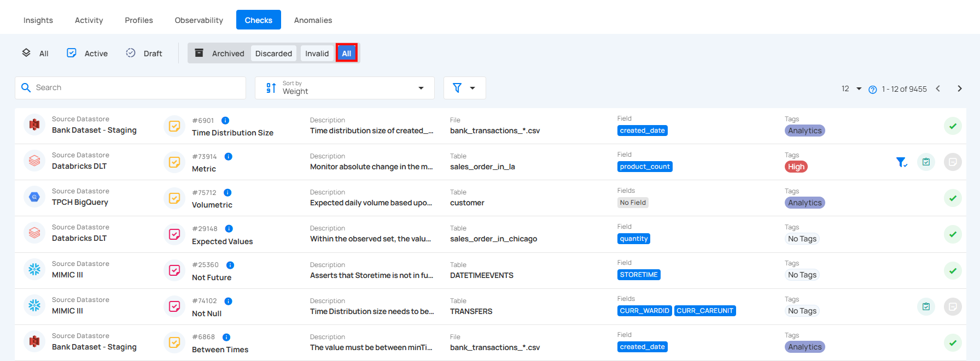Click the Not Future check icon
980x361 pixels.
pyautogui.click(x=174, y=270)
